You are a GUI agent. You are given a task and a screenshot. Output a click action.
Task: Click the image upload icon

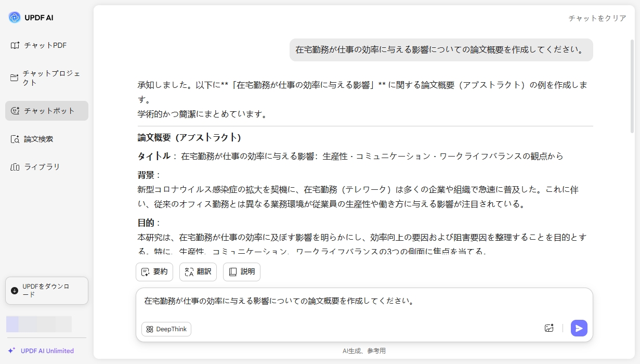[549, 328]
